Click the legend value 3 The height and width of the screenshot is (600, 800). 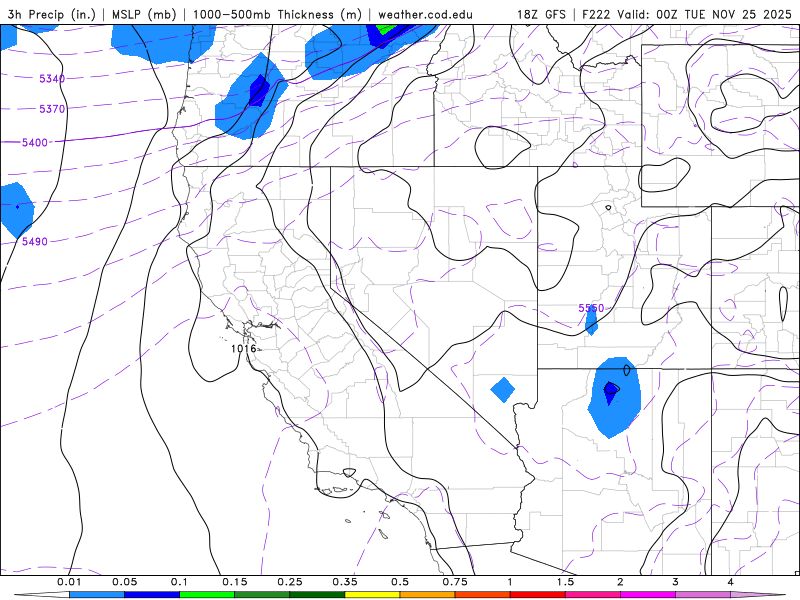[676, 582]
